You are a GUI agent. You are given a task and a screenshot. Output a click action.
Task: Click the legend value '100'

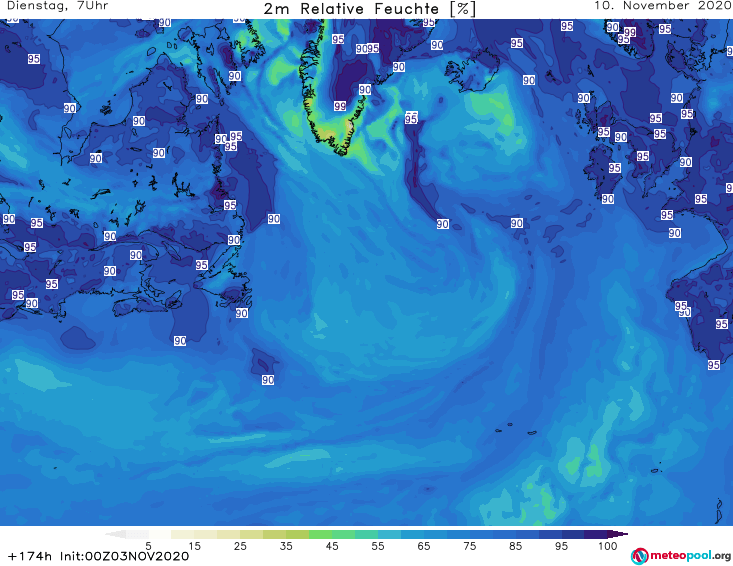point(607,546)
